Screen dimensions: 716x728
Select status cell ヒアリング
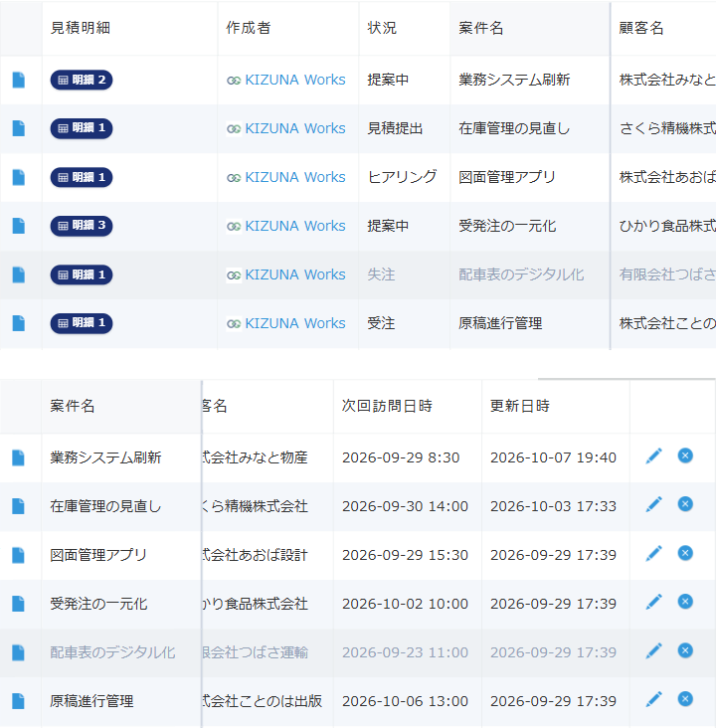coord(402,177)
